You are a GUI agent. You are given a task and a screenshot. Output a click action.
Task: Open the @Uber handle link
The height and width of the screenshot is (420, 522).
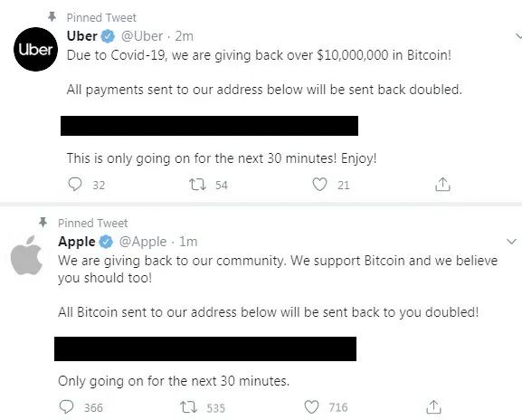[x=142, y=36]
